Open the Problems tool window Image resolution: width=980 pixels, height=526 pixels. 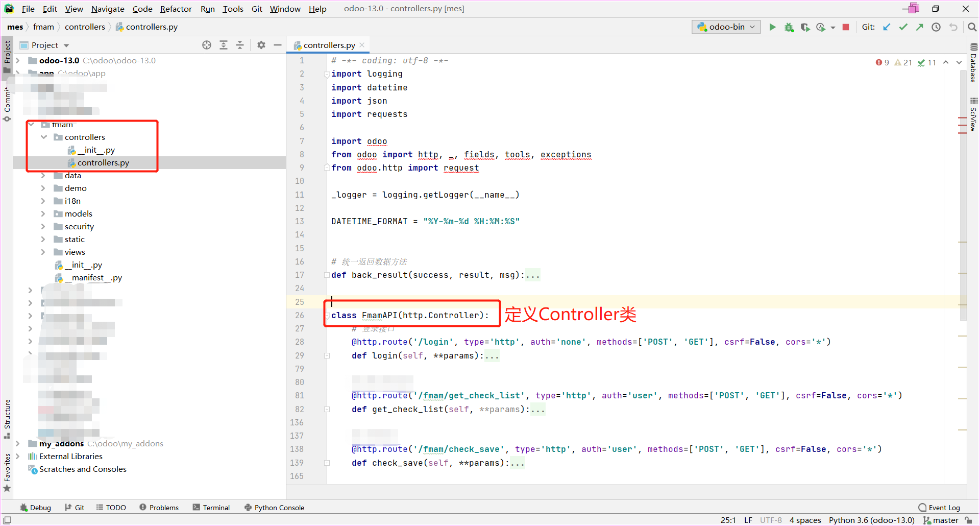point(159,508)
